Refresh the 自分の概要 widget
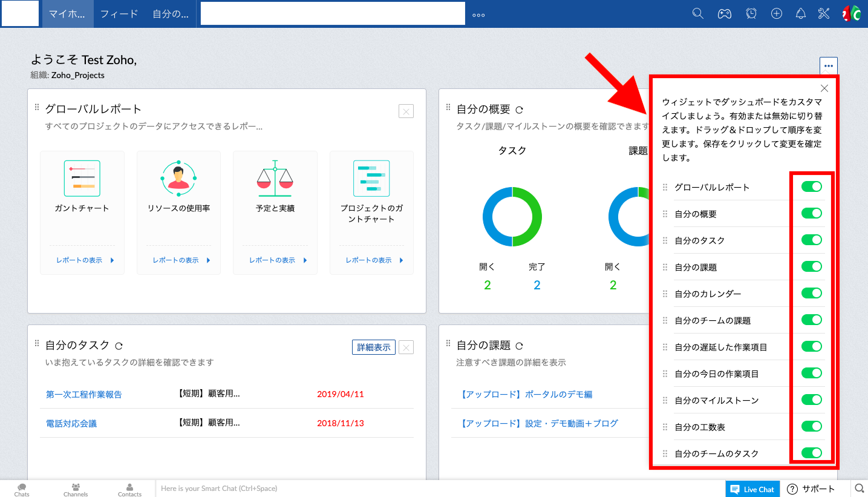Image resolution: width=868 pixels, height=497 pixels. 519,110
